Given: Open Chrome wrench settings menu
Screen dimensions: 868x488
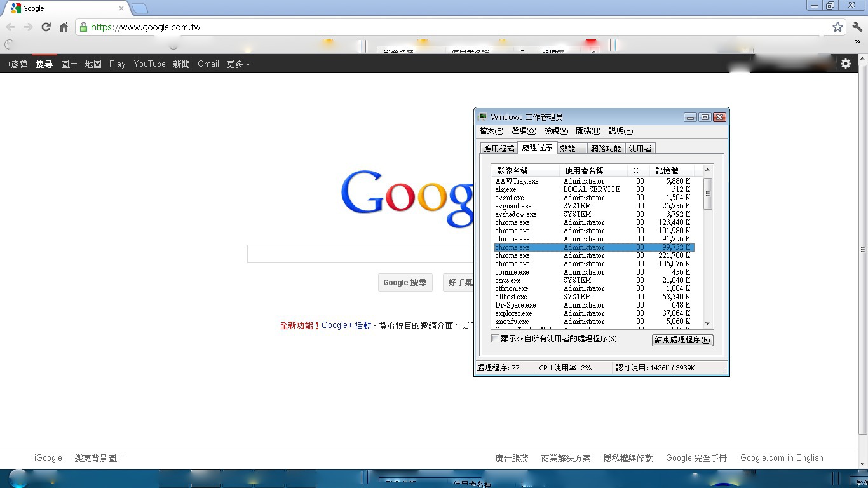Looking at the screenshot, I should [857, 27].
